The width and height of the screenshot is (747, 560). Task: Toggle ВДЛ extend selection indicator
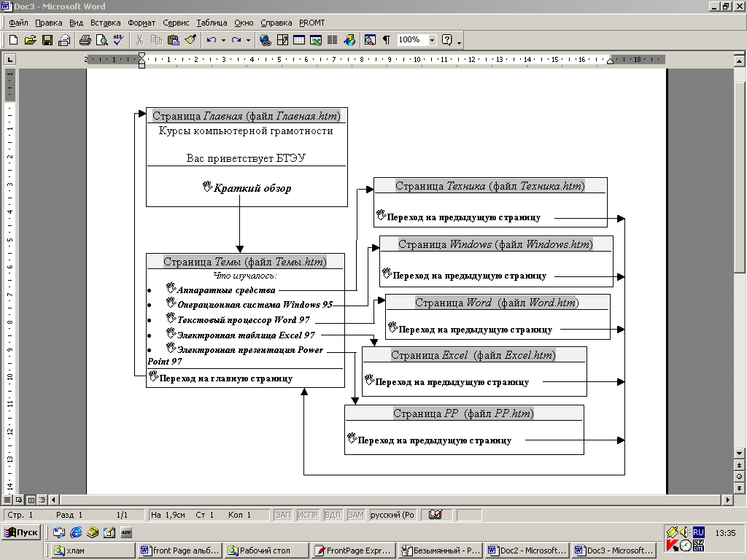[x=332, y=515]
